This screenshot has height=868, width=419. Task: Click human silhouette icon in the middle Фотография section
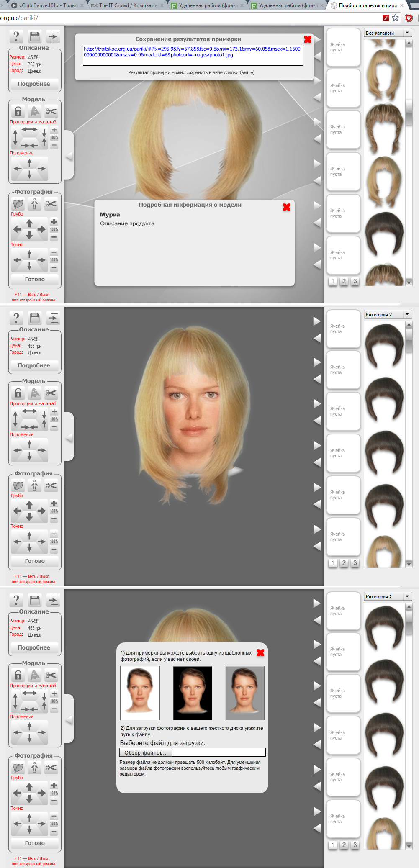pos(35,485)
